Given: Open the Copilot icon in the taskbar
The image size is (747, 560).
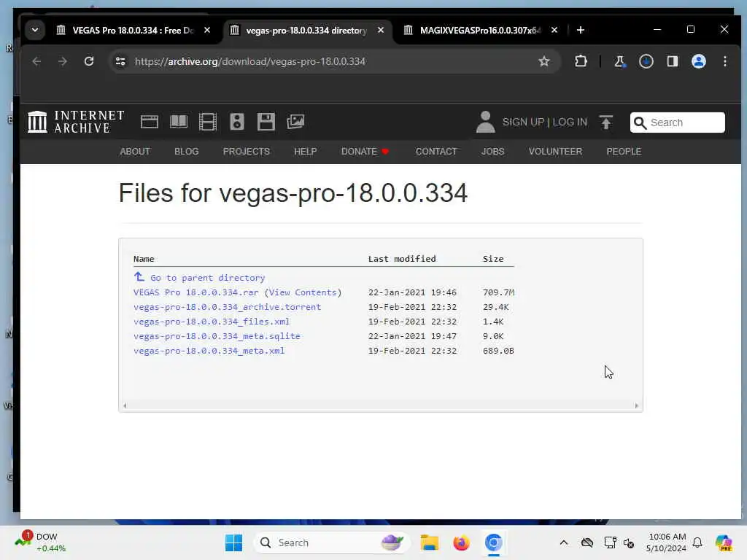Looking at the screenshot, I should (x=724, y=542).
